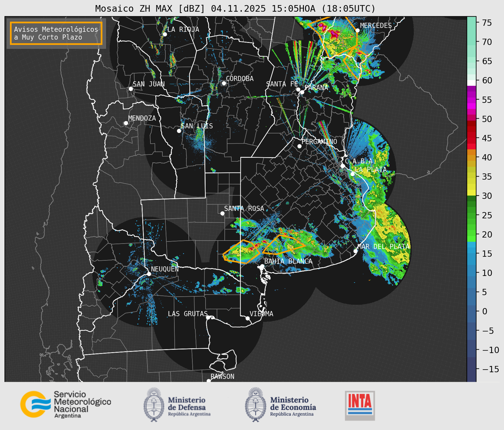
Task: Click the INTA logo
Action: click(x=360, y=405)
